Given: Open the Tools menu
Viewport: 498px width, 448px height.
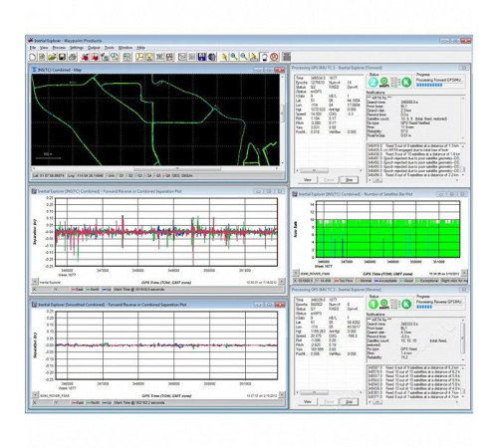Looking at the screenshot, I should tap(110, 48).
